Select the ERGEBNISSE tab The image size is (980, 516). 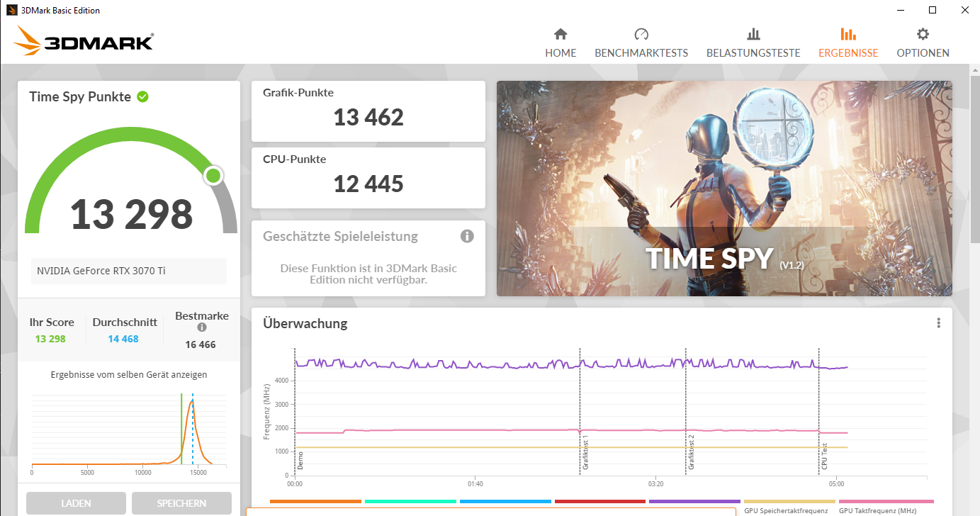coord(847,43)
